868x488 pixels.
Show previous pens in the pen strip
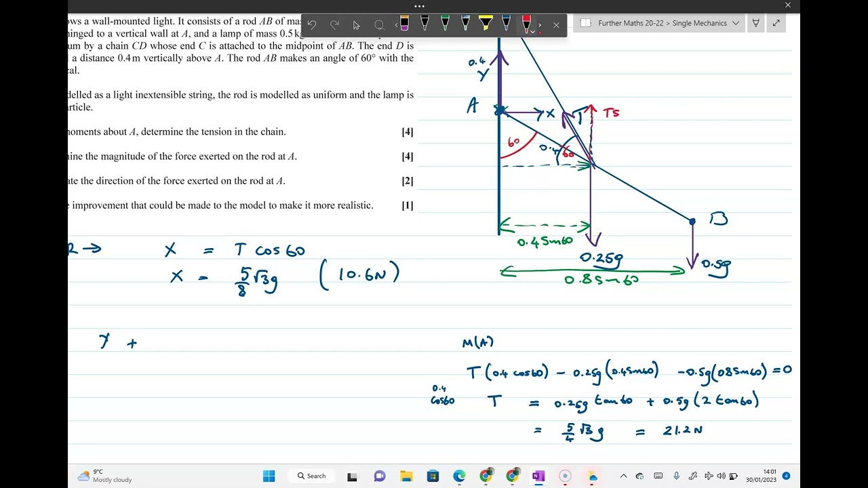(x=396, y=25)
